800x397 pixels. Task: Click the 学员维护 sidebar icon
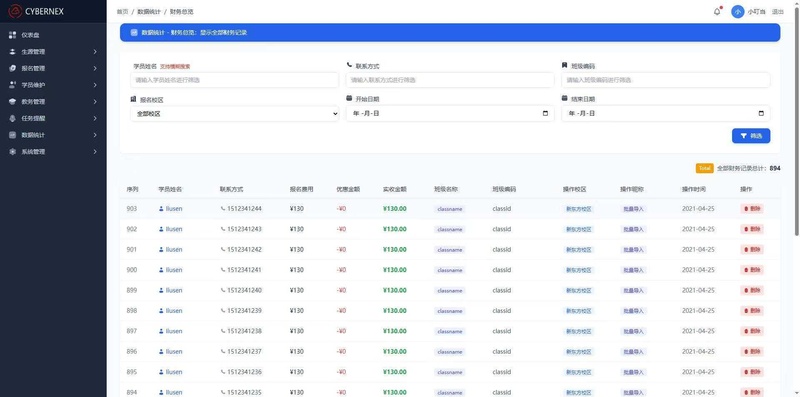(x=12, y=85)
